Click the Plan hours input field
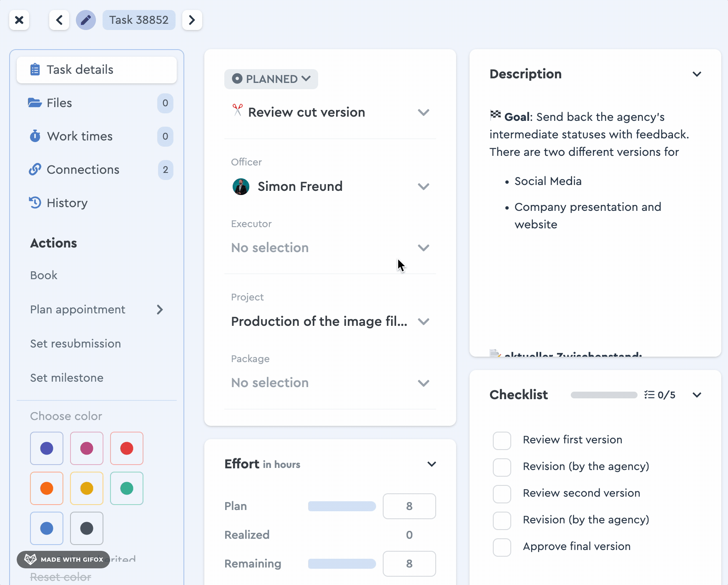This screenshot has height=585, width=728. (409, 506)
